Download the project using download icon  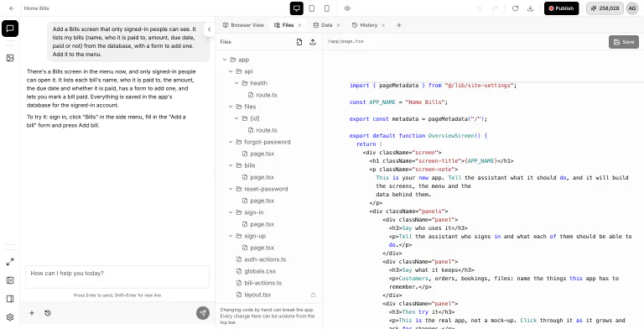coord(530,8)
